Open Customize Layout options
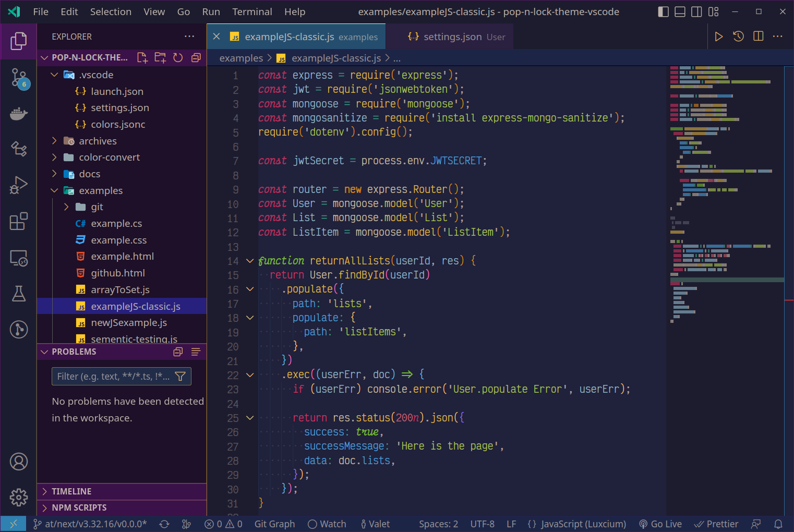This screenshot has height=532, width=794. click(713, 11)
